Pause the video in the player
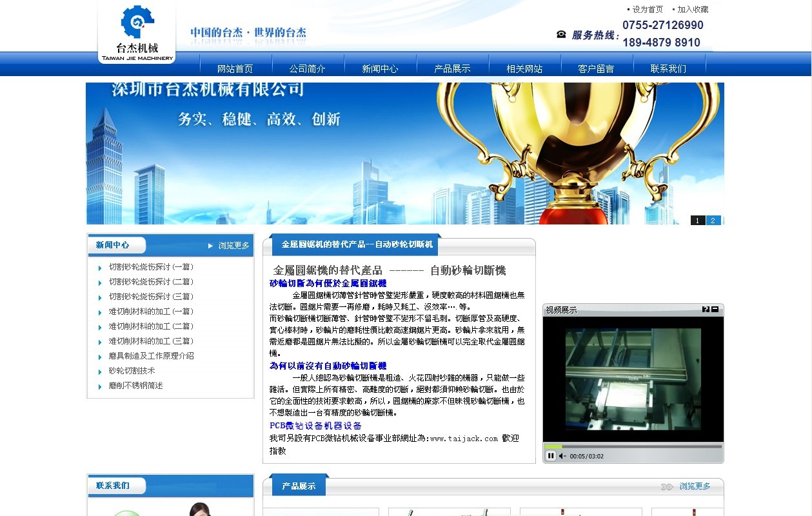The width and height of the screenshot is (812, 516). pyautogui.click(x=551, y=456)
